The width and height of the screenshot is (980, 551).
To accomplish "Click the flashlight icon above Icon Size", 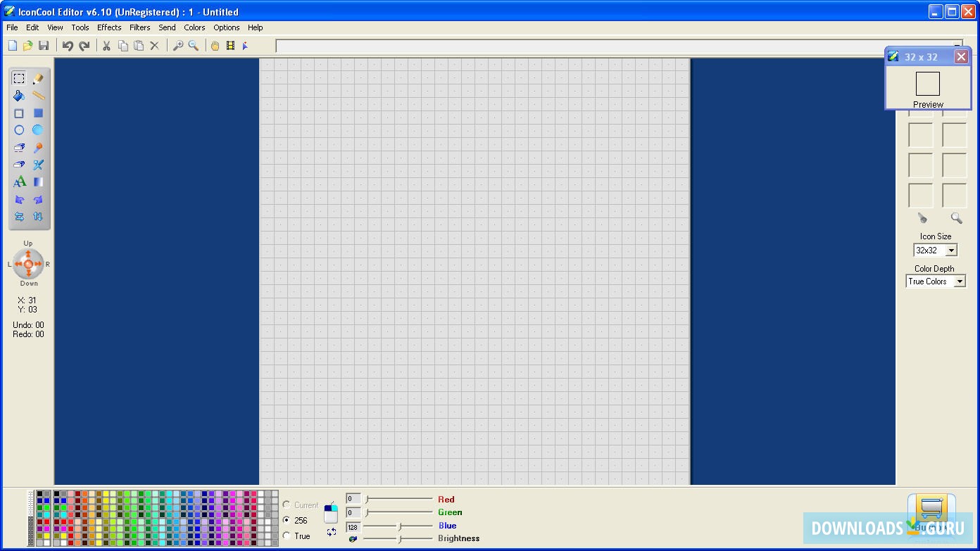I will (x=922, y=218).
